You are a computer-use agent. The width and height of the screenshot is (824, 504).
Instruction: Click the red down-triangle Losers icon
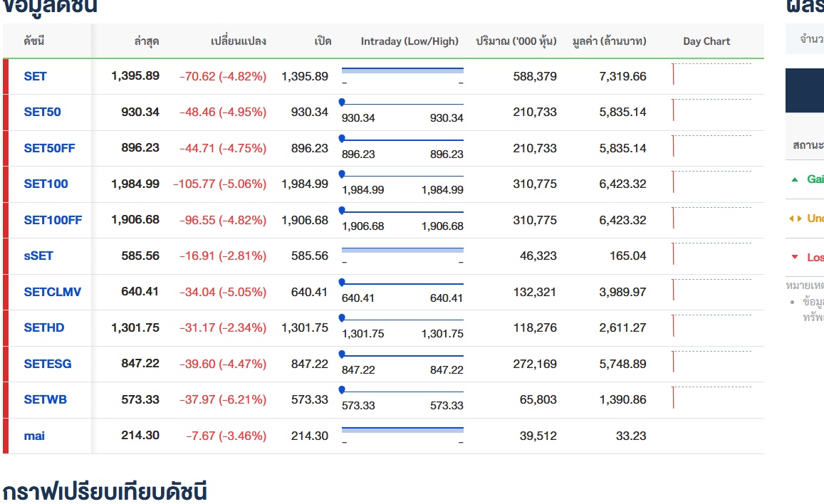[795, 257]
